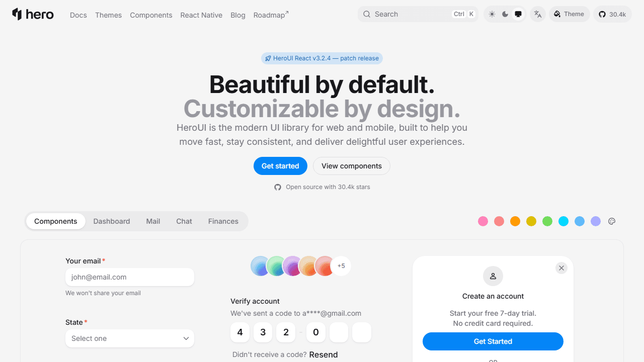644x362 pixels.
Task: Select system theme monitor icon
Action: click(518, 14)
